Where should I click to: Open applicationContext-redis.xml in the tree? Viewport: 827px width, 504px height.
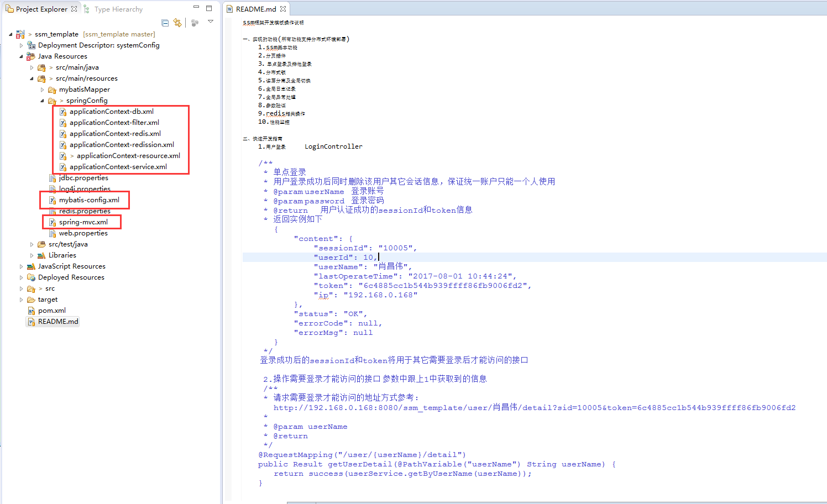[x=115, y=134]
